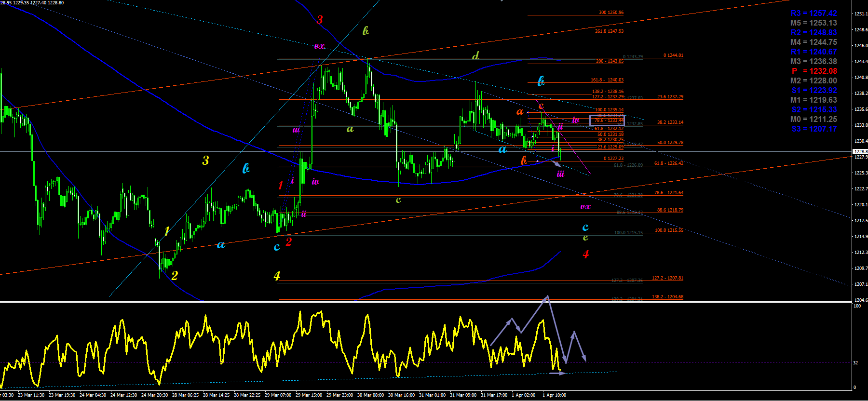Click the pivot label "S1 = 1223.92"
This screenshot has width=868, height=401.
pos(814,91)
